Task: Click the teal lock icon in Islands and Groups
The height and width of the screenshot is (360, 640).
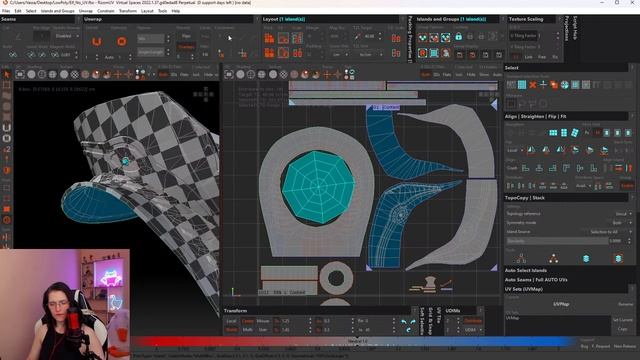Action: [458, 38]
